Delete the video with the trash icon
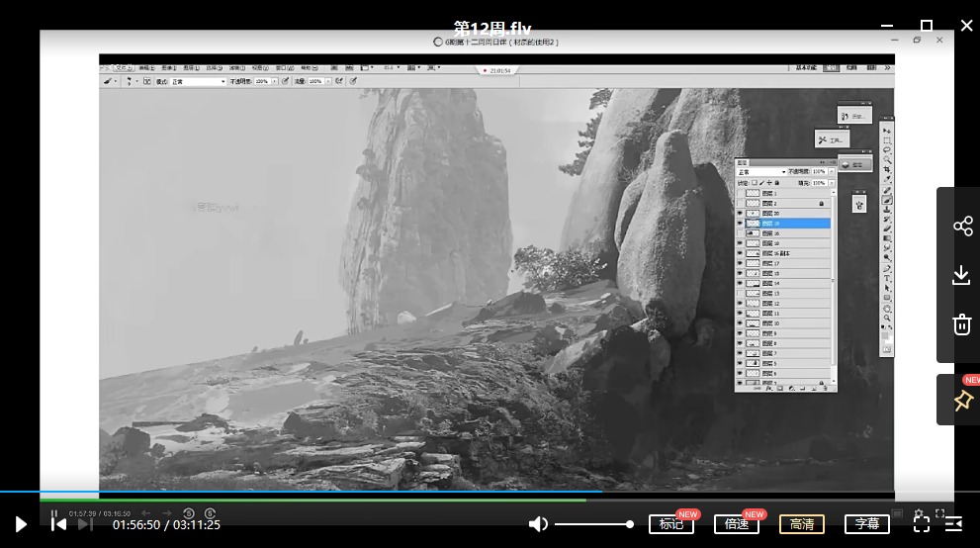 (962, 324)
